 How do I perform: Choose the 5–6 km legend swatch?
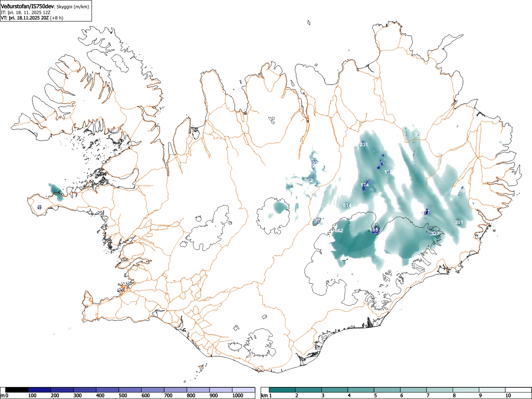387,390
